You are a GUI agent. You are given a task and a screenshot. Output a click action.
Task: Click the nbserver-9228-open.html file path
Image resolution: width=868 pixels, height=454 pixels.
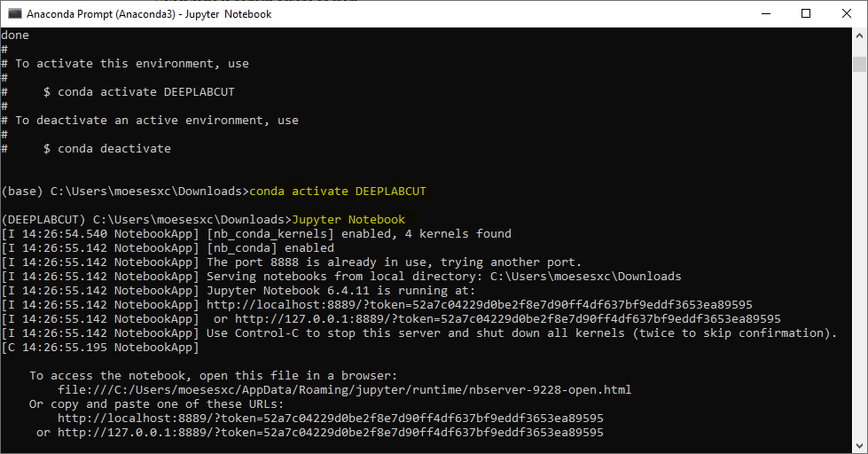click(344, 390)
